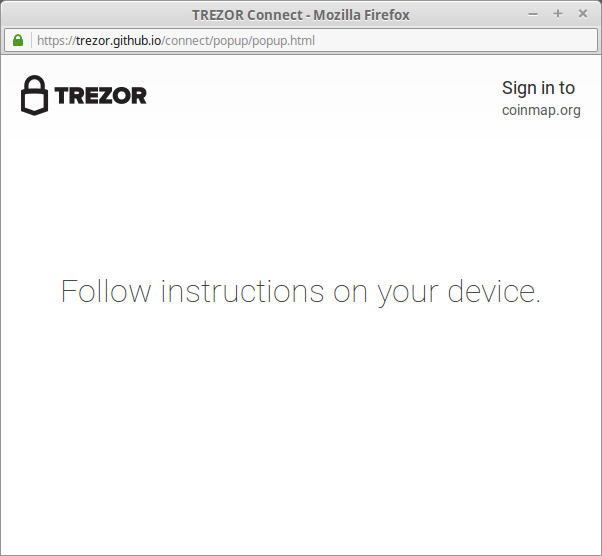Click the /connect/popup/popup.html path in URL
602x556 pixels.
click(238, 41)
